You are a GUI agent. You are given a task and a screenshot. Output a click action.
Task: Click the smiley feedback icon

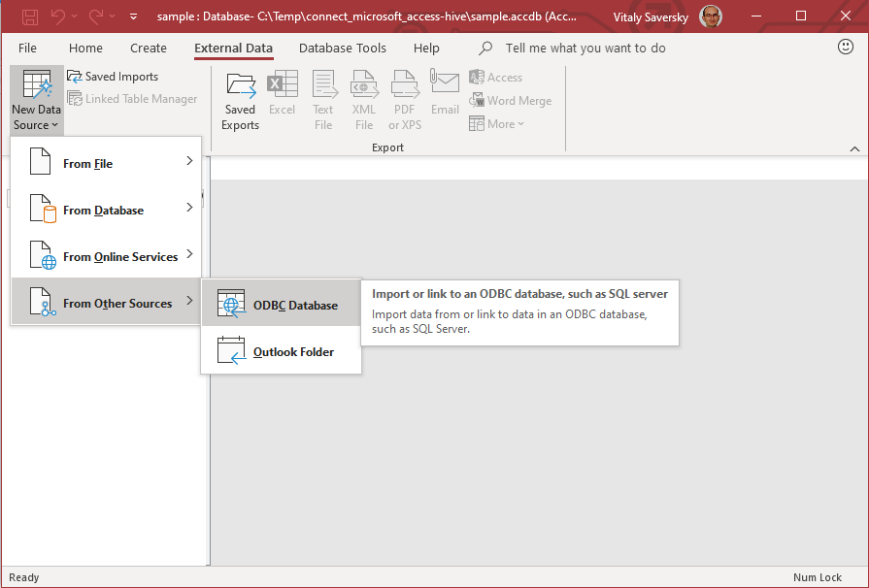[845, 48]
